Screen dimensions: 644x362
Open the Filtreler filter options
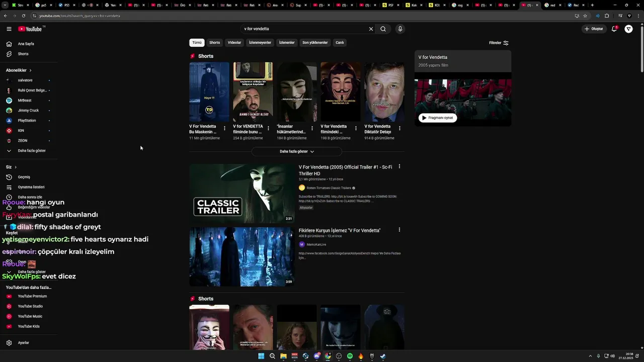point(499,43)
